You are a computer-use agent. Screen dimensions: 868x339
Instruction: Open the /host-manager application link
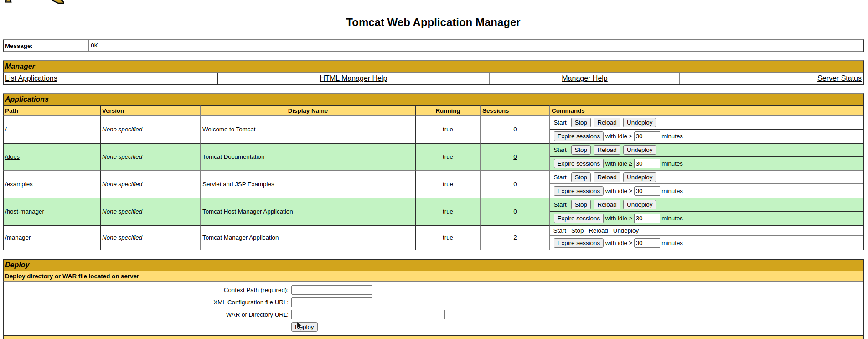pyautogui.click(x=25, y=212)
